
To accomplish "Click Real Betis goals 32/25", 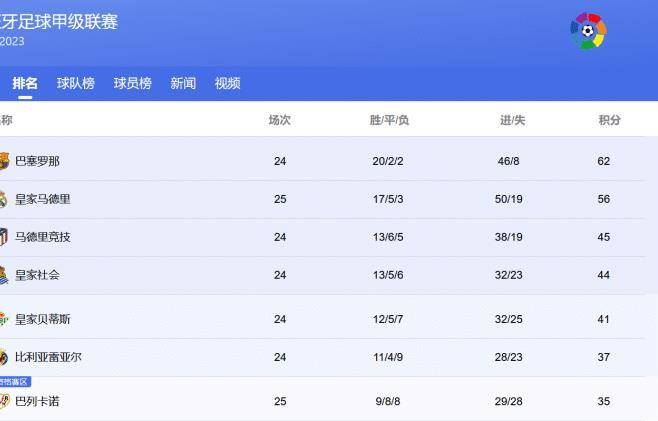I will coord(509,319).
